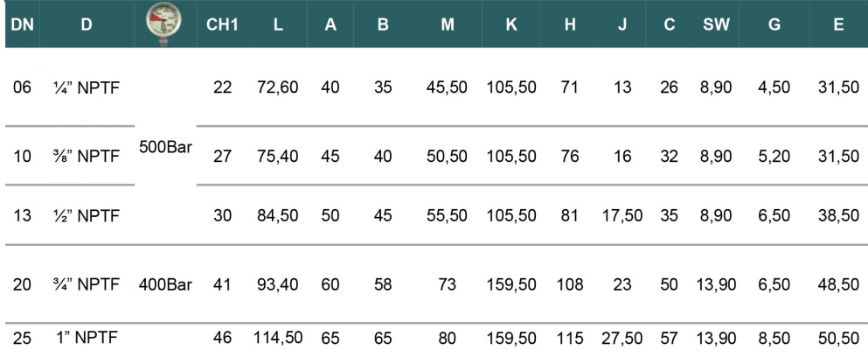Click the CH1 column header
The image size is (868, 364).
coord(222,24)
